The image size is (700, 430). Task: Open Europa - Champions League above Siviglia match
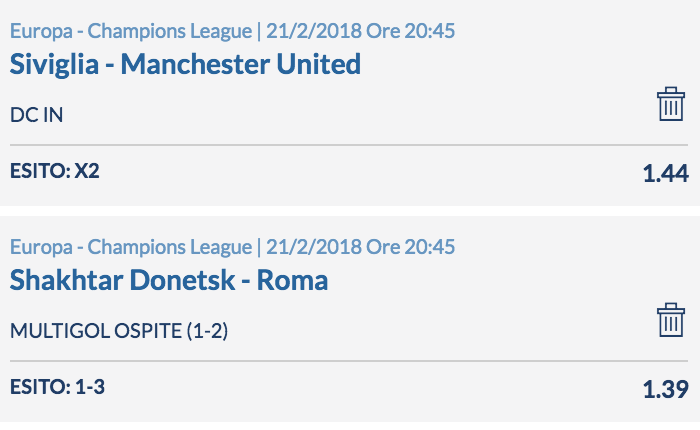[x=131, y=31]
